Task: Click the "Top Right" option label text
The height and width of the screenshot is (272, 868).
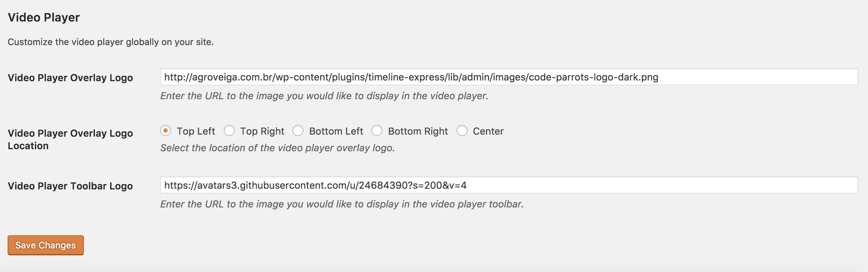Action: pyautogui.click(x=262, y=131)
